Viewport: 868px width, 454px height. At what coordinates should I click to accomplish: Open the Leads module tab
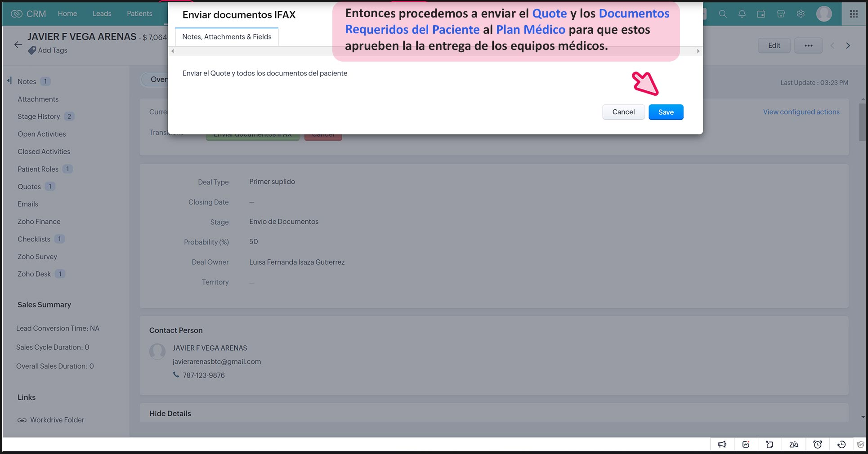(102, 13)
